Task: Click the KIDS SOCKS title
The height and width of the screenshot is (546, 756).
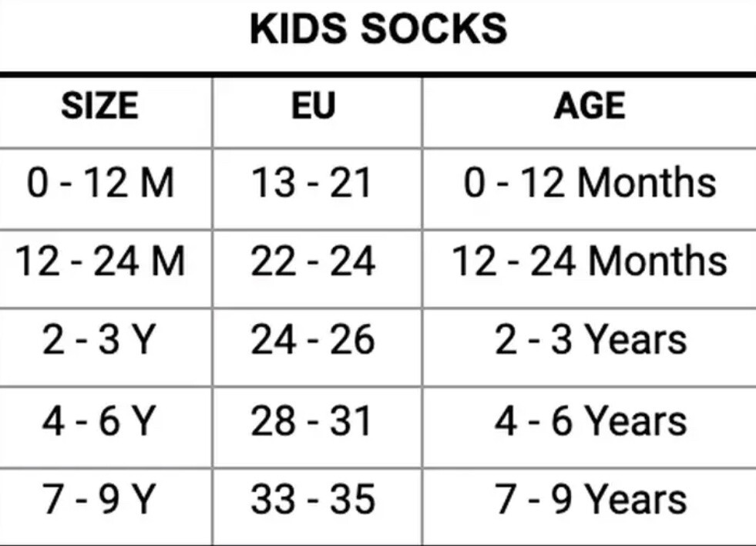Action: [378, 29]
